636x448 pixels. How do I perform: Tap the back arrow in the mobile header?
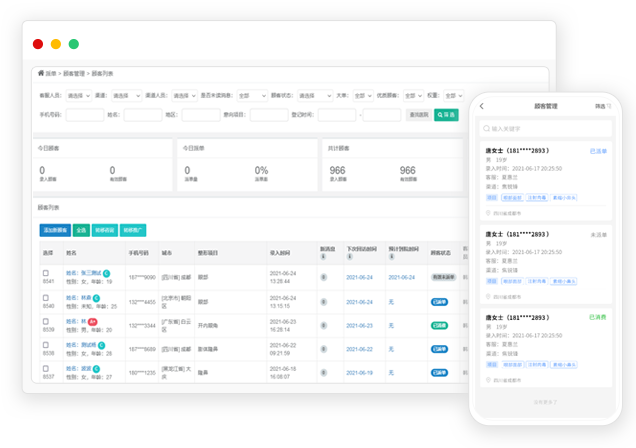(x=481, y=106)
